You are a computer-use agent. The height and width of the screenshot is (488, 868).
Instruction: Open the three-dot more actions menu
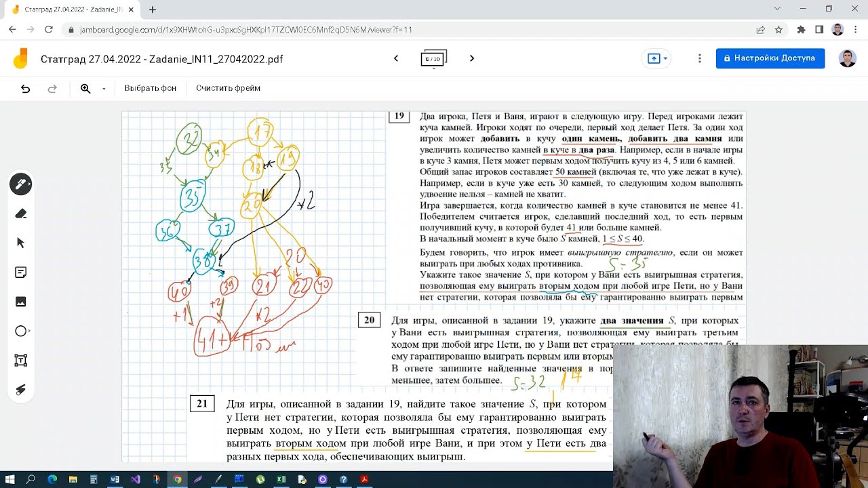pos(699,58)
